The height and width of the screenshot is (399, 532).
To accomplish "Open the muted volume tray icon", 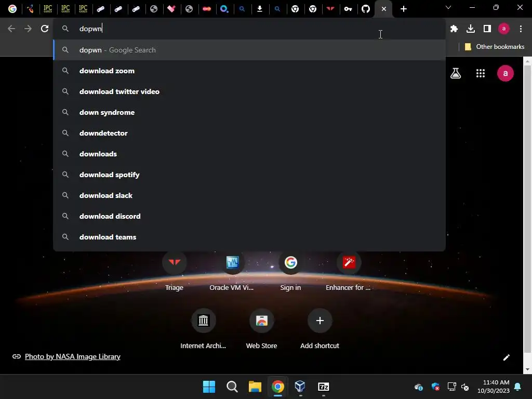I will [465, 387].
